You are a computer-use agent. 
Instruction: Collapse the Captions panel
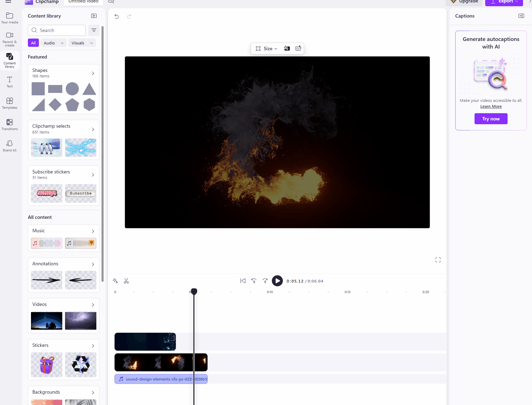pos(521,16)
